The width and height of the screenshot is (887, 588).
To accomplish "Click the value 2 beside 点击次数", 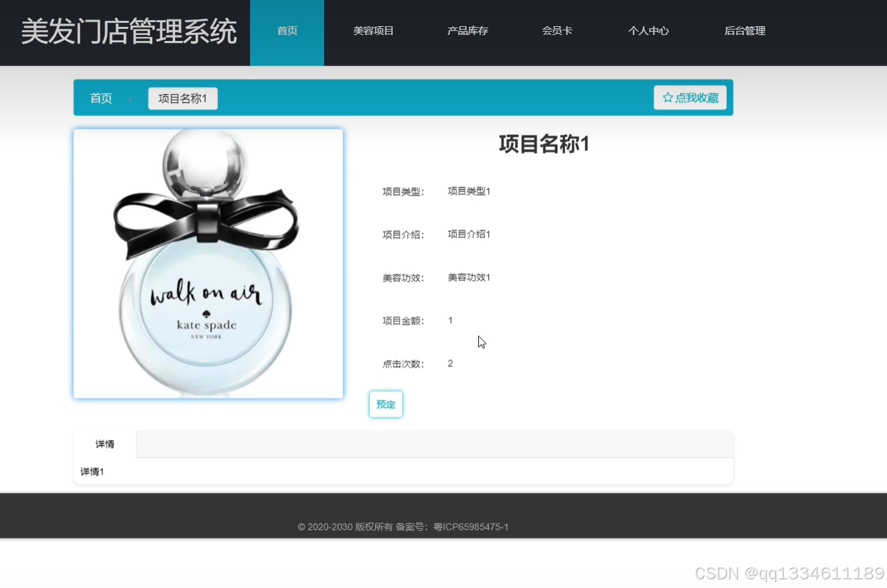I will coord(451,364).
